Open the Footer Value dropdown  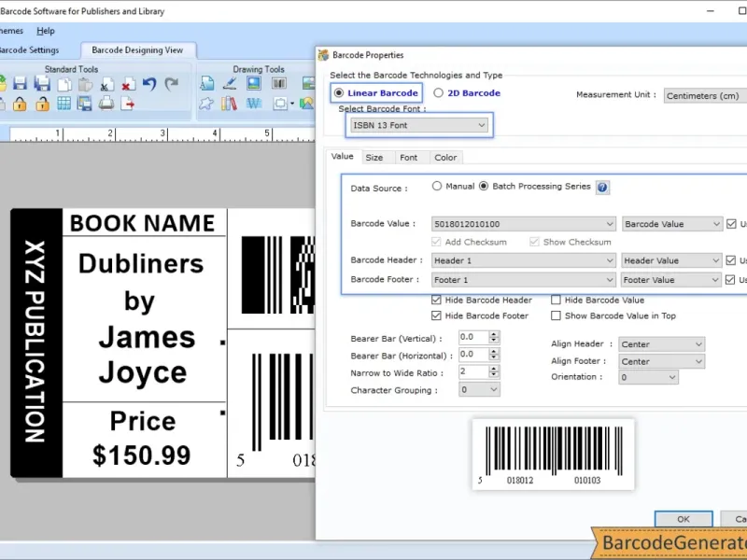pos(670,279)
